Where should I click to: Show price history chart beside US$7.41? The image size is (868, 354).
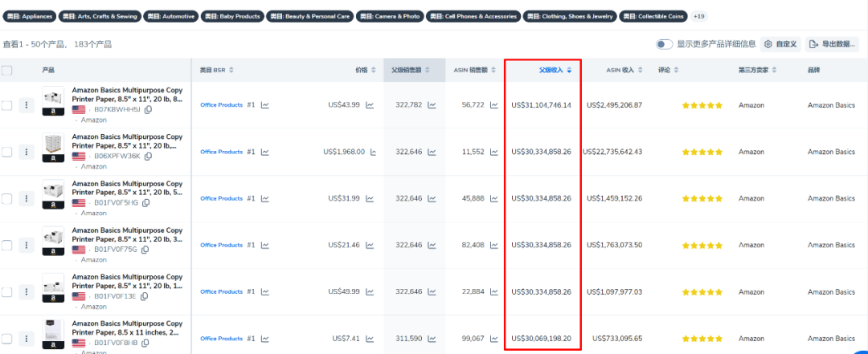click(x=369, y=338)
